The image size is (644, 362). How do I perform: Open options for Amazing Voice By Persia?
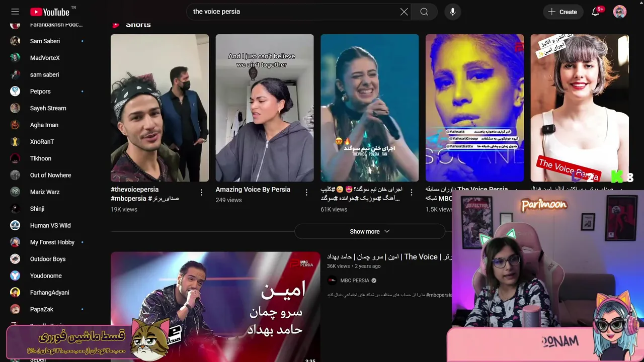point(306,193)
